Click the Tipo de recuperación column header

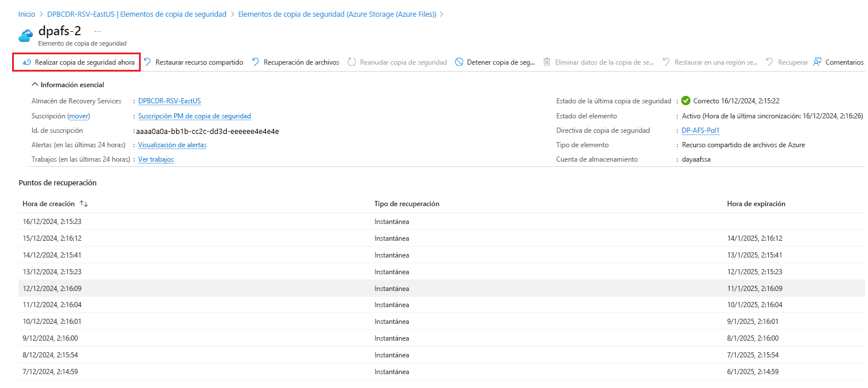tap(407, 204)
